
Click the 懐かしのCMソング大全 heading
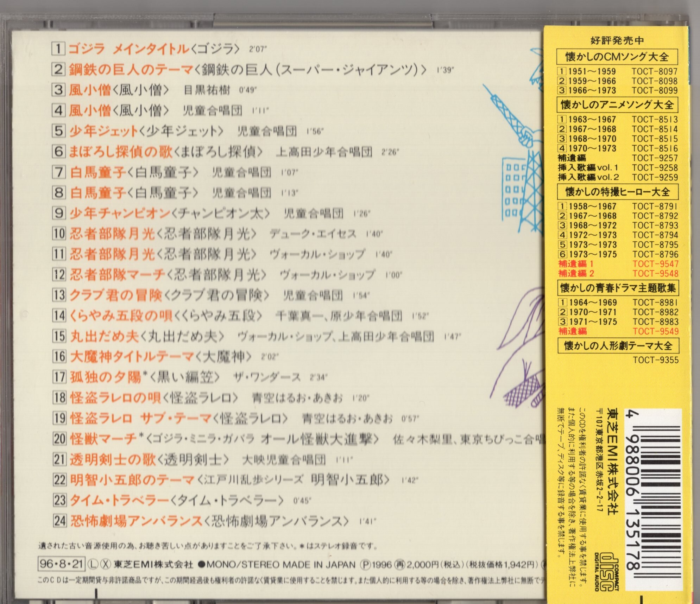coord(617,57)
